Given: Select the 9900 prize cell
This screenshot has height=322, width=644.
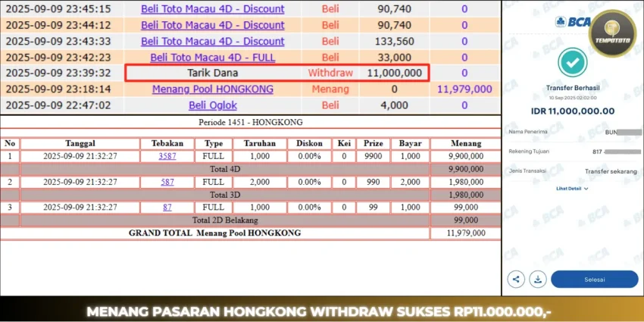Looking at the screenshot, I should coord(373,156).
